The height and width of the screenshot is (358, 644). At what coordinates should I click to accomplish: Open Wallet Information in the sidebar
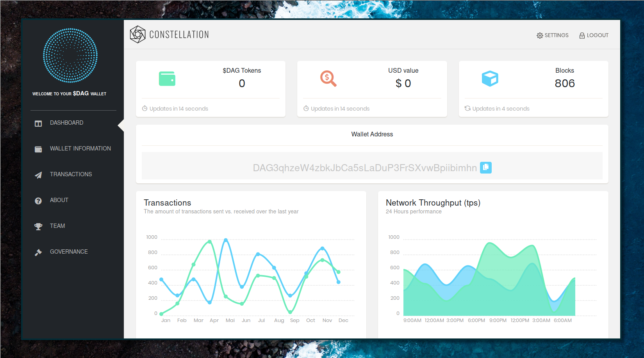click(x=80, y=149)
